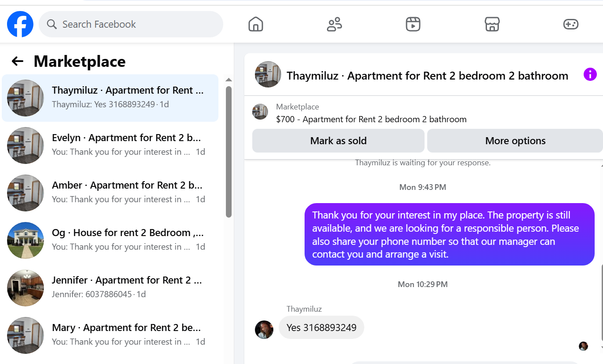Open More options for the listing
This screenshot has width=603, height=364.
pos(515,141)
